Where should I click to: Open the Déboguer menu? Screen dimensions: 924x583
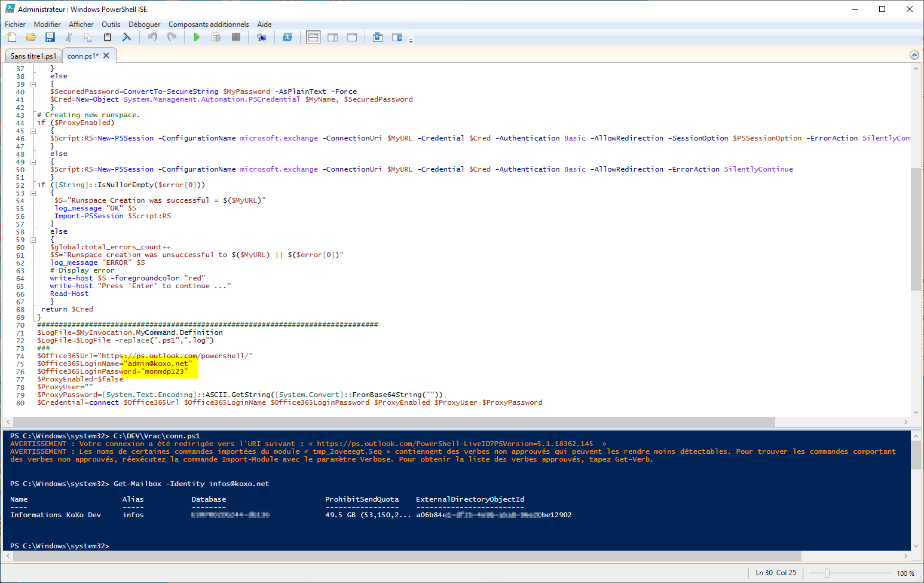(145, 25)
